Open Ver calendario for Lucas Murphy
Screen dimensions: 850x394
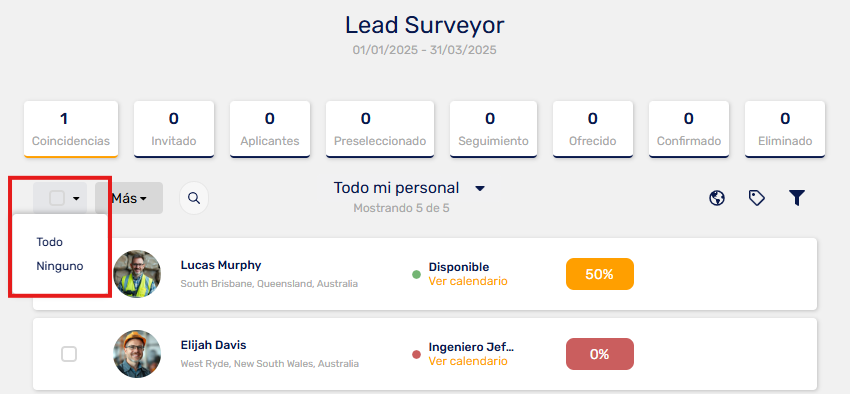[x=468, y=281]
